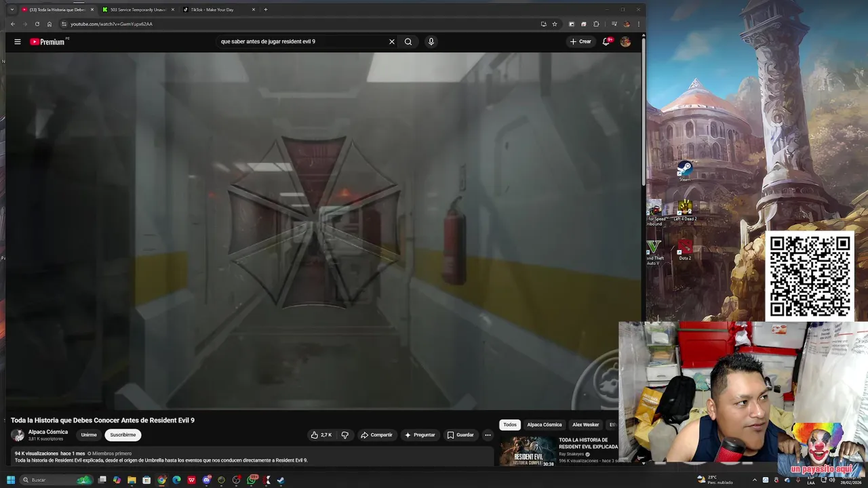This screenshot has height=488, width=868.
Task: Join channel with Unirme button
Action: (89, 434)
